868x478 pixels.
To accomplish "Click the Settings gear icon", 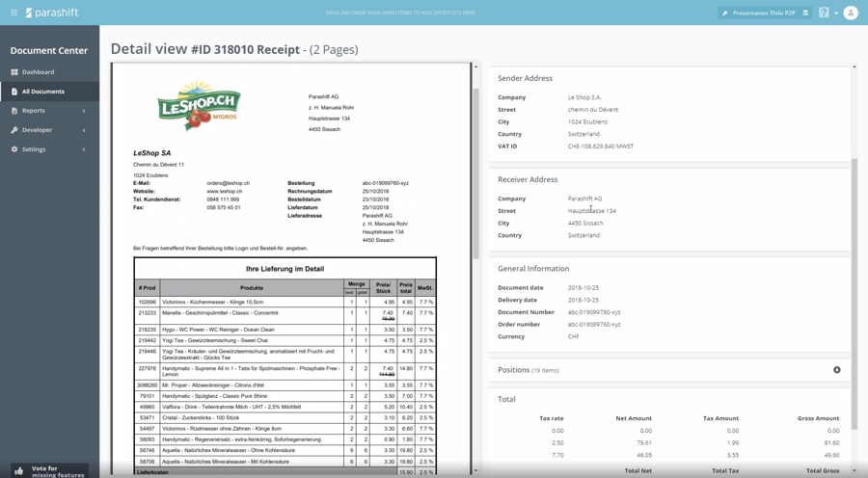I will click(14, 149).
